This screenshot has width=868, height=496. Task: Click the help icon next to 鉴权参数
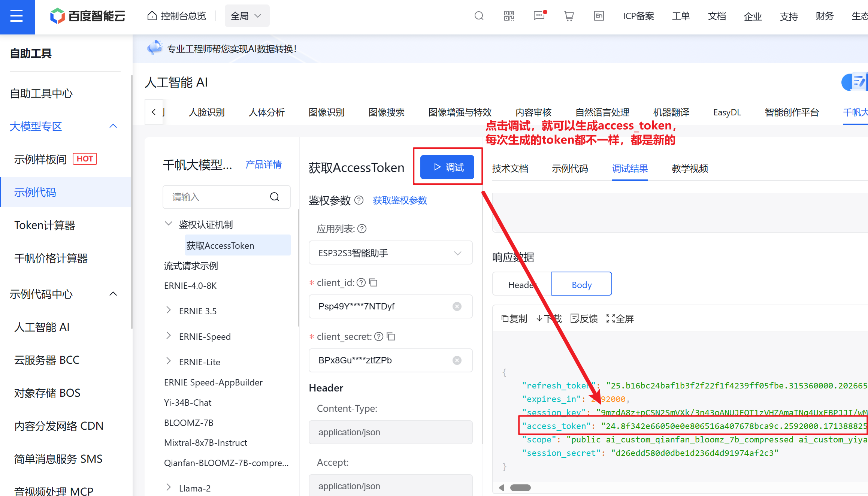coord(359,200)
